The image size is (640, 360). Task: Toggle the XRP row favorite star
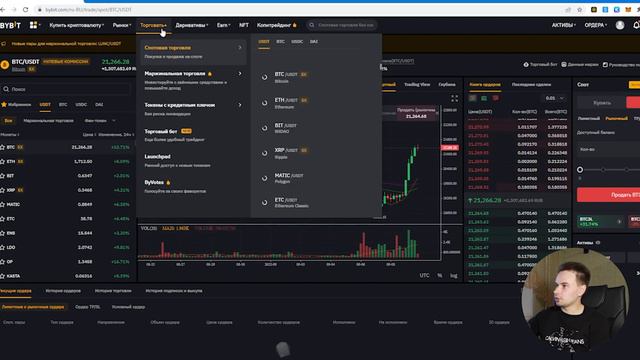[x=2, y=190]
